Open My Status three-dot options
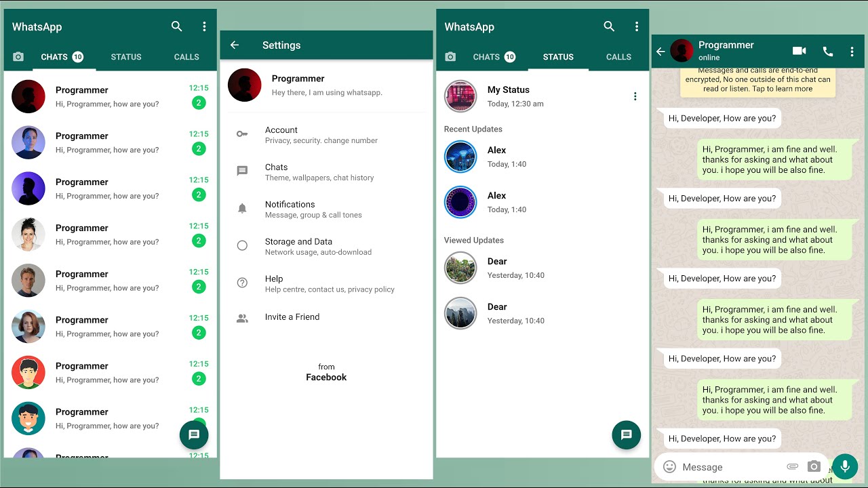 tap(635, 96)
